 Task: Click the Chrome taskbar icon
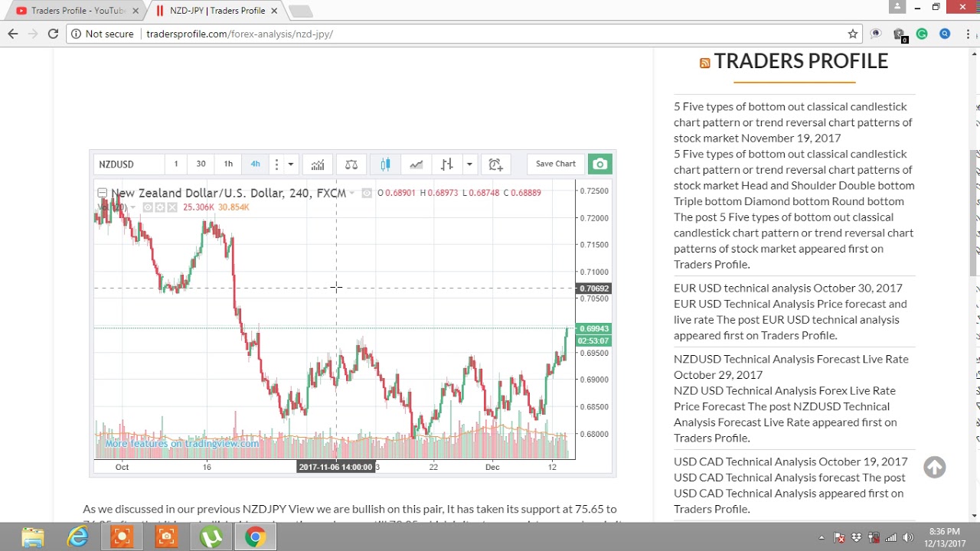coord(255,537)
